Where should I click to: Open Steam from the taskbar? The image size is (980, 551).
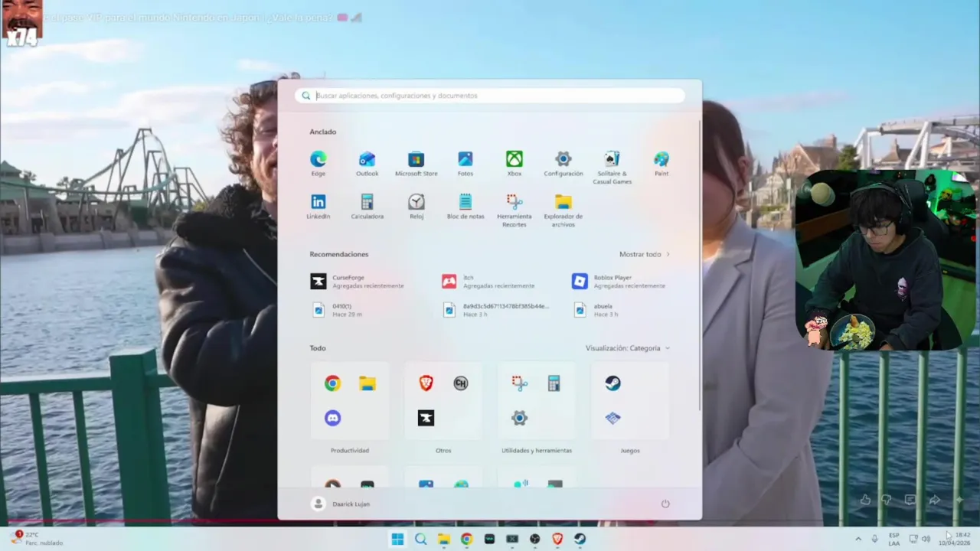[580, 539]
